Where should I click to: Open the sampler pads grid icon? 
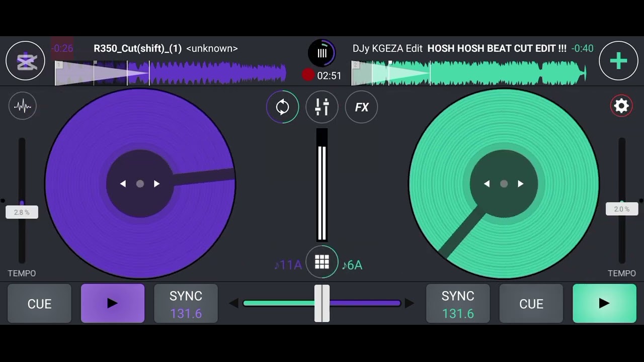point(322,262)
